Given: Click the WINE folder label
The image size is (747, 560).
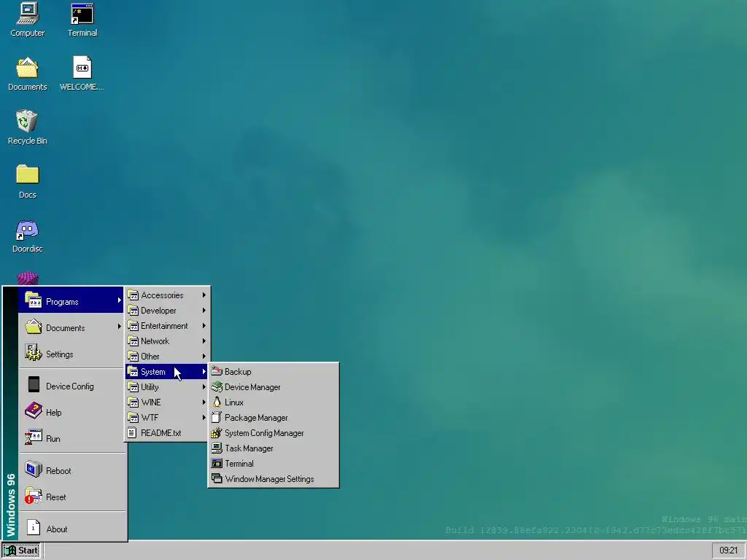Looking at the screenshot, I should click(151, 402).
